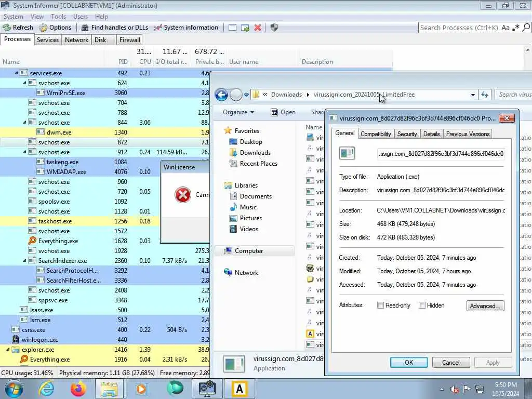Collapse the explorer.exe tree node
Image resolution: width=532 pixels, height=399 pixels.
click(x=8, y=350)
